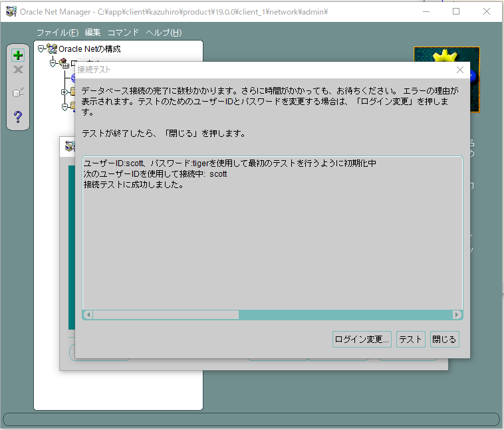Collapse the Oracle Netの構成 tree root
The width and height of the screenshot is (504, 430).
[41, 49]
